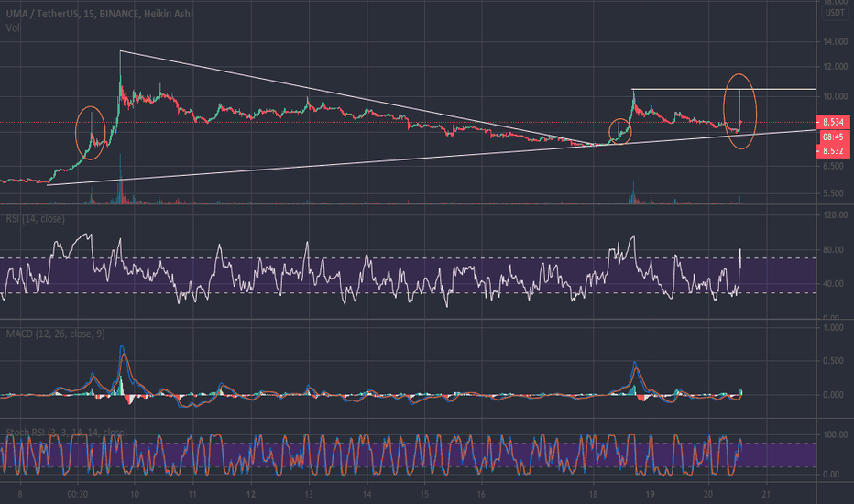Image resolution: width=854 pixels, height=504 pixels.
Task: Select the Vol indicator label
Action: [13, 27]
